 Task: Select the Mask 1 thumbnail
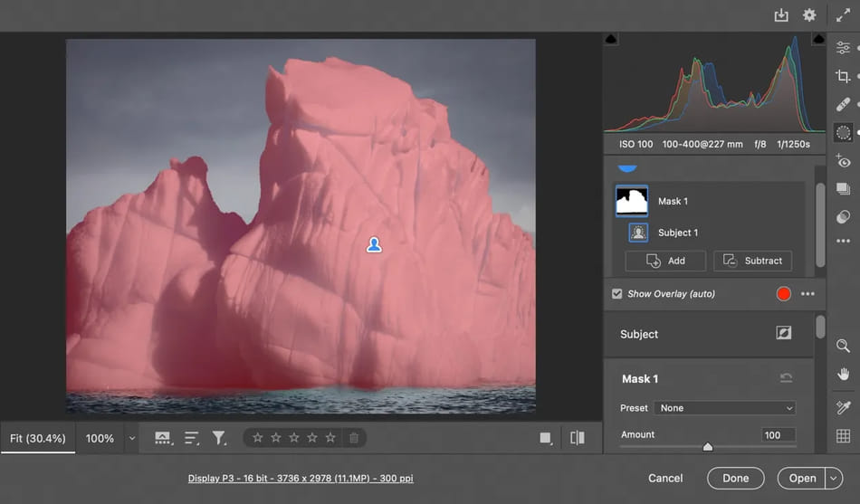point(632,201)
